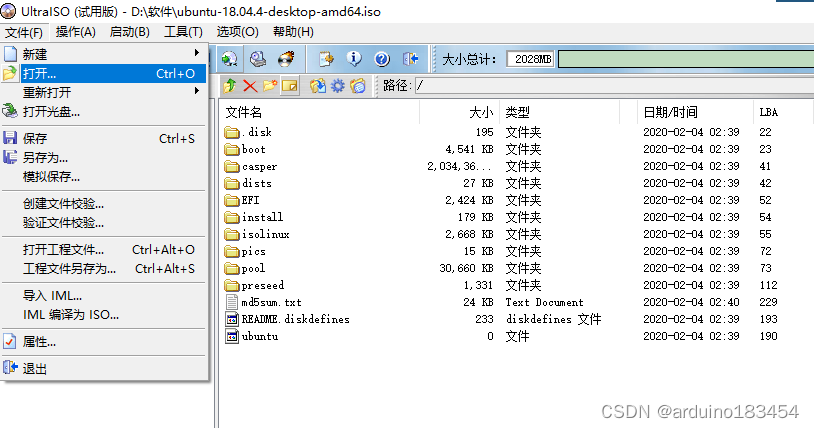Choose 打开工程文件... menu entry
The image size is (814, 428).
104,250
